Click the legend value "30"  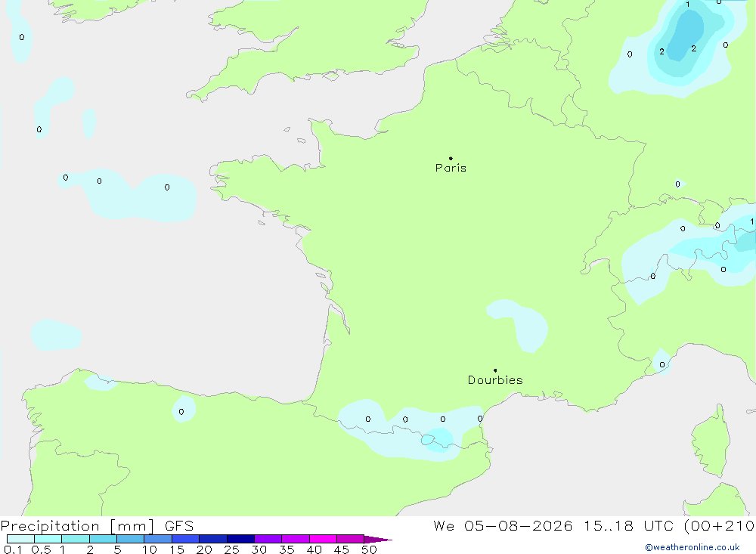pos(259,549)
